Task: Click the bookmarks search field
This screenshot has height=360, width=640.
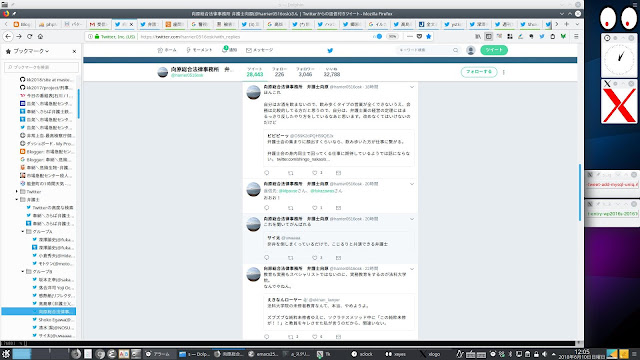Action: pos(41,67)
